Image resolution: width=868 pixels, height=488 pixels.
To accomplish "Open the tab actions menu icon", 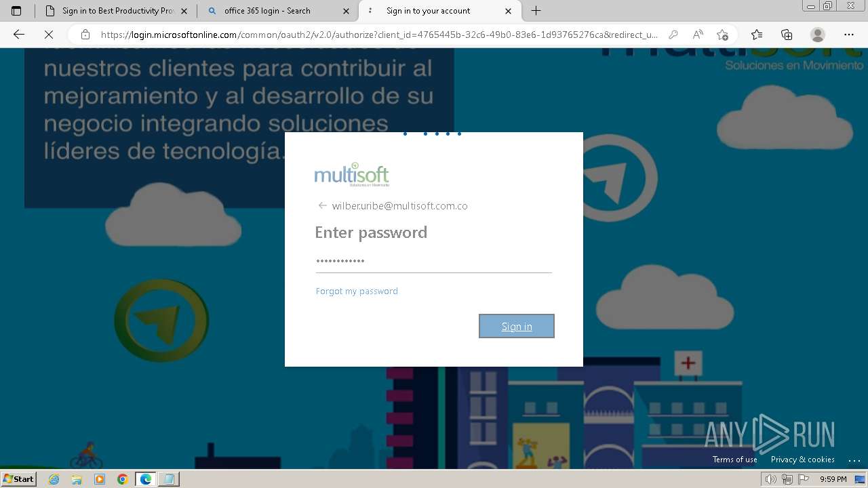I will tap(16, 11).
